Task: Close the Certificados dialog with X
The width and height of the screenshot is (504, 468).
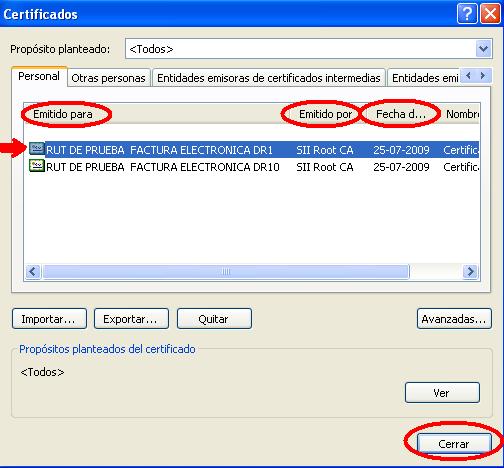Action: coord(490,14)
